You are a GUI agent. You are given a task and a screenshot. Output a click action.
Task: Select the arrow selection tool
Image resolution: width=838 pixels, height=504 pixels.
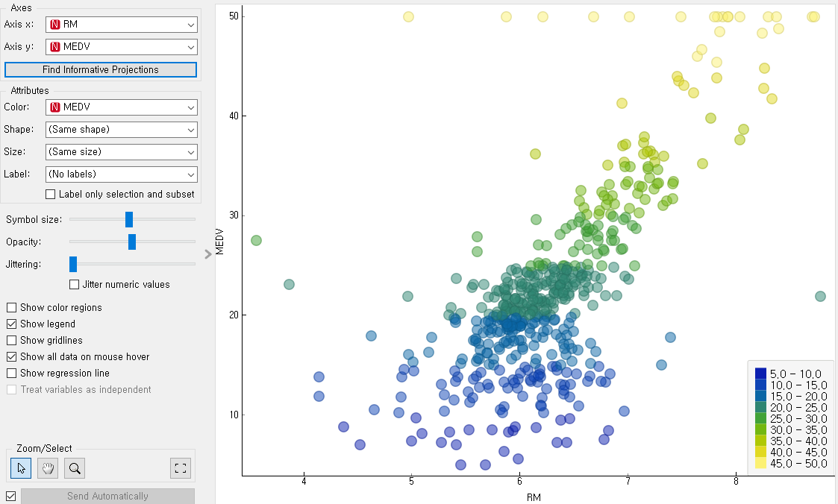pyautogui.click(x=22, y=468)
